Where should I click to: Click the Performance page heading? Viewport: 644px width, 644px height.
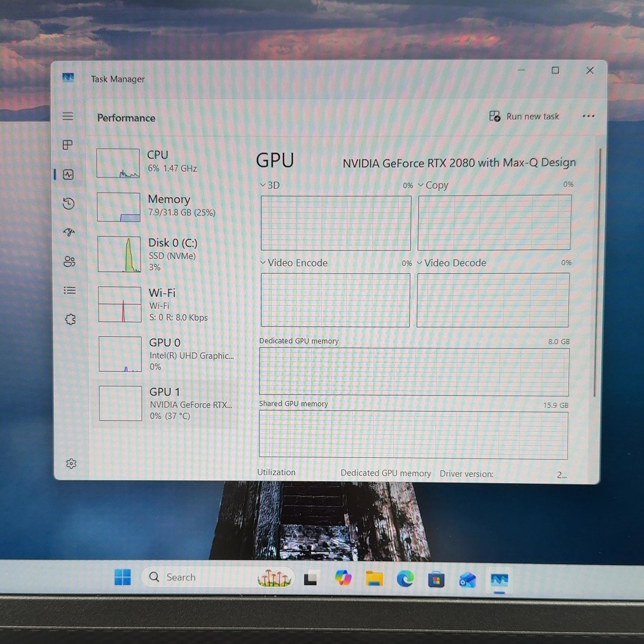point(126,118)
